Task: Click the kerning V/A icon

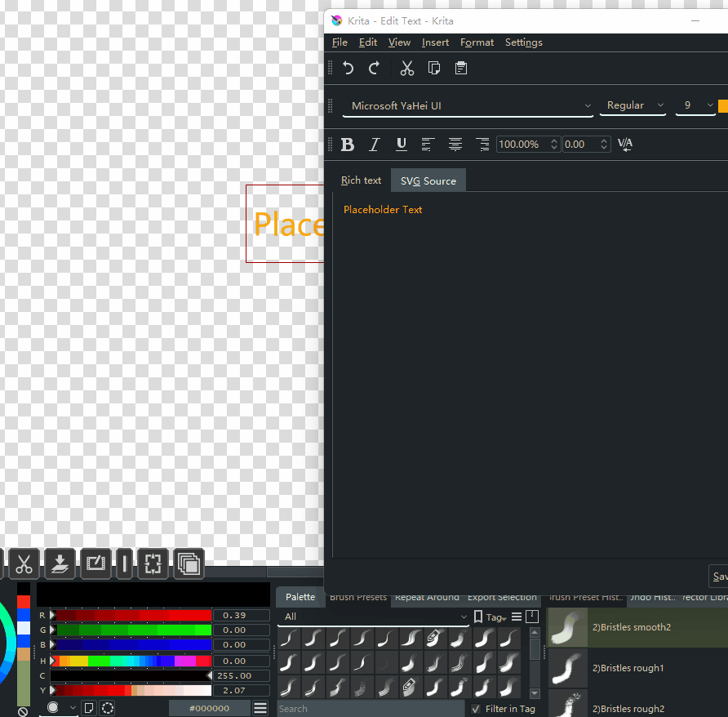Action: (x=625, y=145)
